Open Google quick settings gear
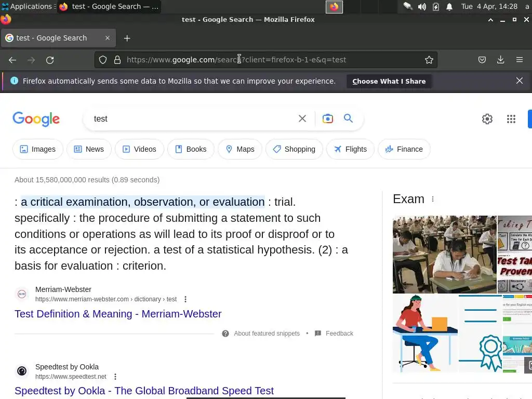 (x=487, y=119)
